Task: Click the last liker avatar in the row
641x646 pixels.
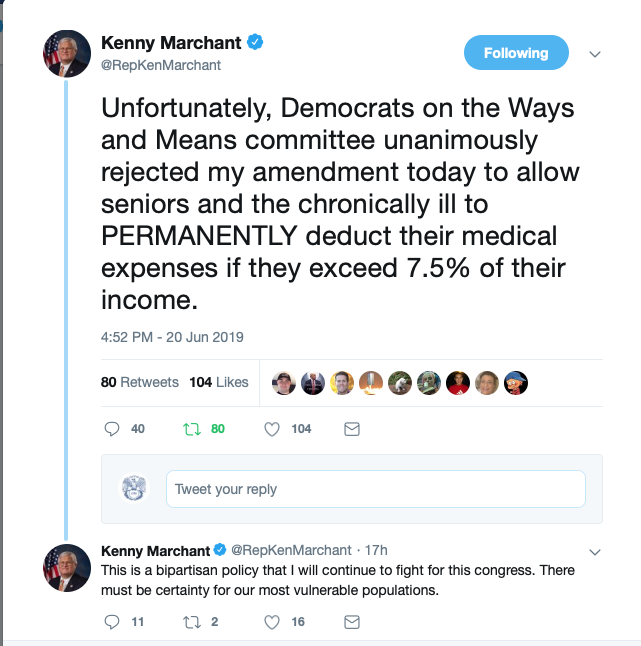Action: (x=516, y=382)
